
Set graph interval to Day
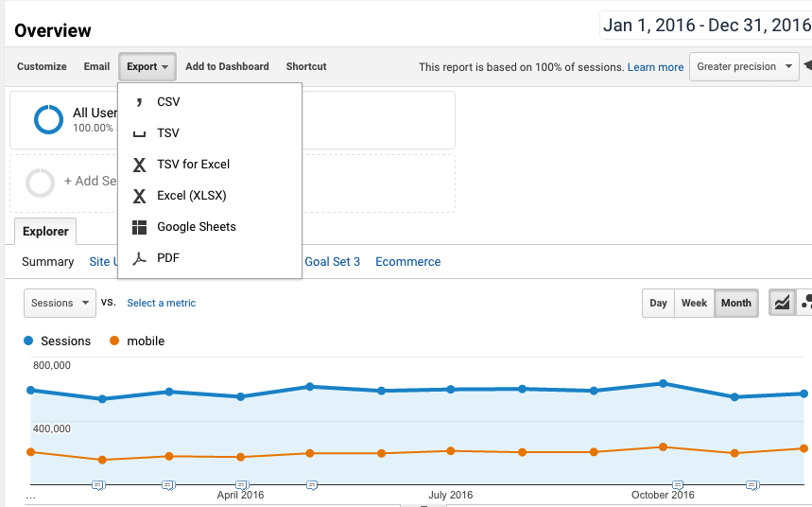tap(658, 303)
